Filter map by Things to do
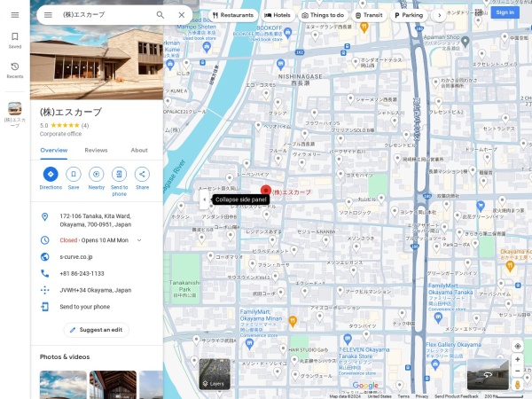The width and height of the screenshot is (532, 399). click(324, 15)
